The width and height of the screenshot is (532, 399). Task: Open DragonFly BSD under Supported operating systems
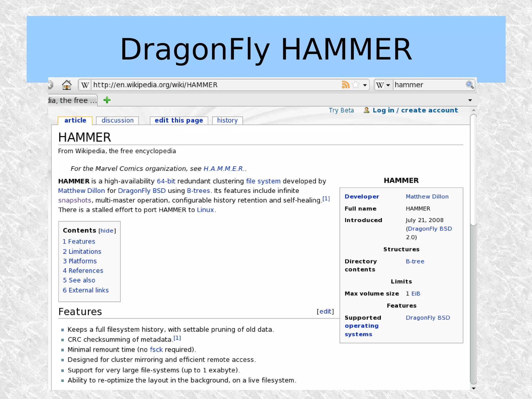click(428, 318)
